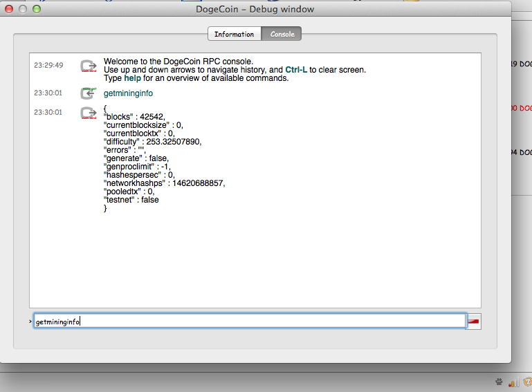Click the help keyword in the welcome text
This screenshot has width=532, height=392.
point(132,78)
